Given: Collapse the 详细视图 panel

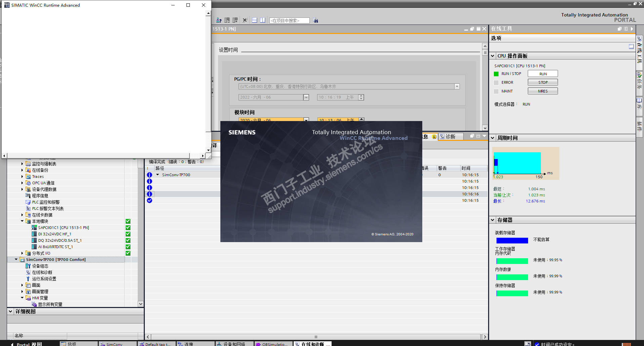Looking at the screenshot, I should (x=10, y=312).
